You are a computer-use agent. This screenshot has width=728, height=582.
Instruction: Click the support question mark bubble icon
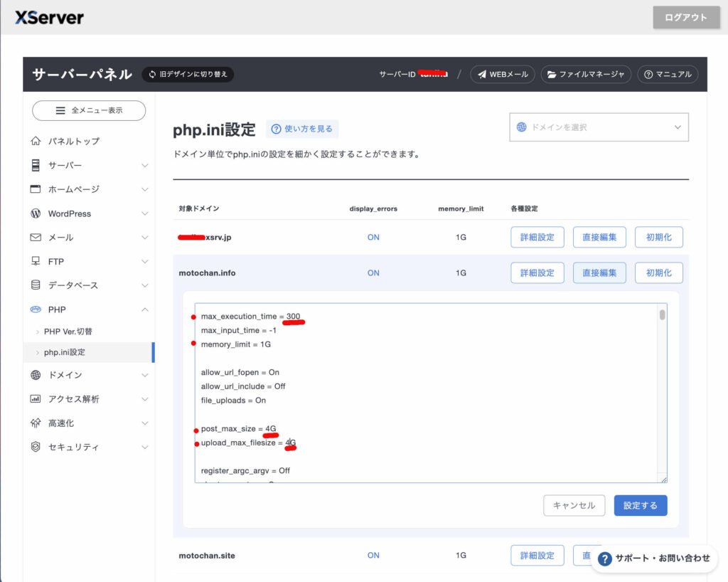[604, 559]
